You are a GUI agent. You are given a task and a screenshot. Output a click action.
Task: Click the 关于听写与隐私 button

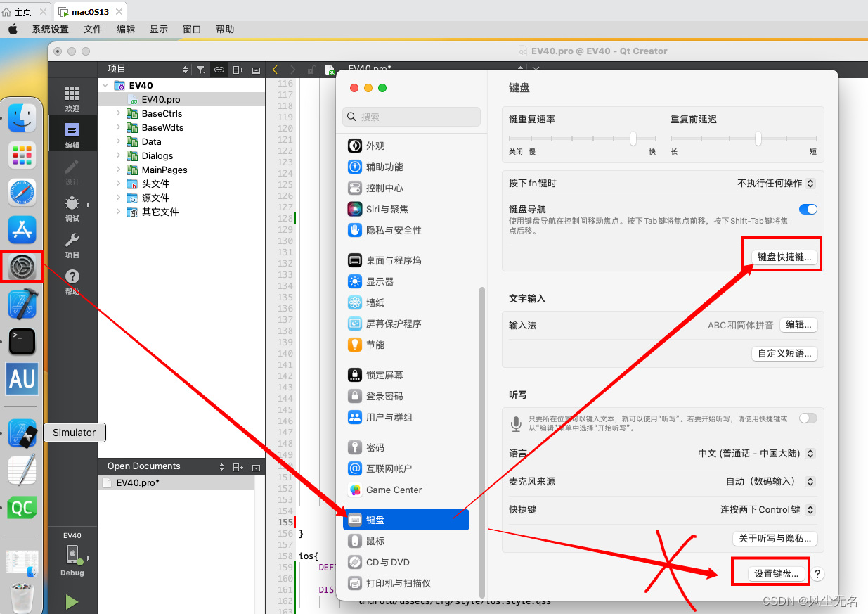775,539
